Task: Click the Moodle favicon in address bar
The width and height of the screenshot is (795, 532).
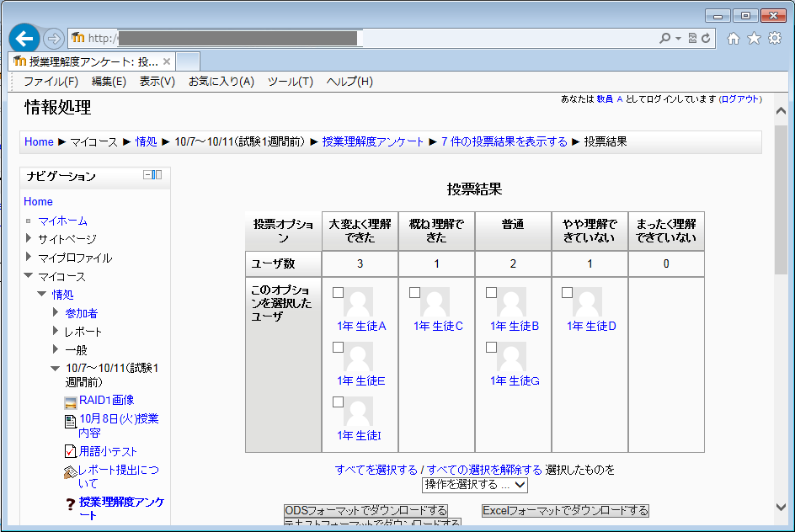Action: [x=77, y=38]
